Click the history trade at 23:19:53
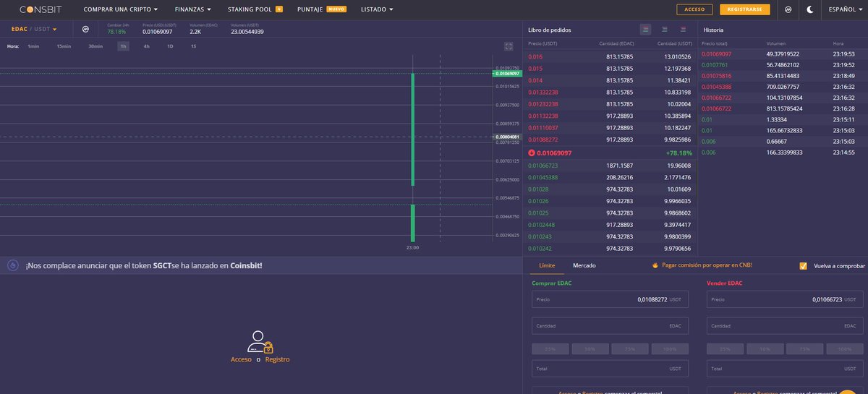The height and width of the screenshot is (394, 868). (x=783, y=53)
